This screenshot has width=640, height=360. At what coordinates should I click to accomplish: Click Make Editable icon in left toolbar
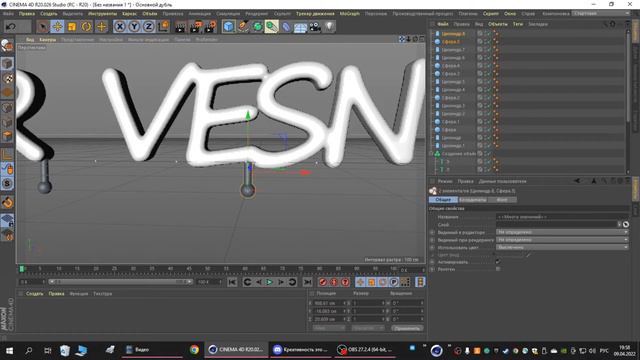pos(7,46)
